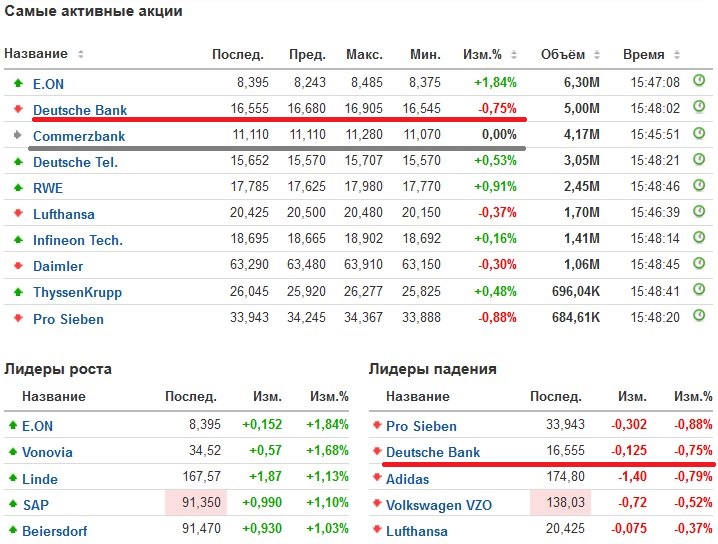Click the green up arrow beside ThyssenKrupp
This screenshot has width=718, height=544.
coord(18,292)
